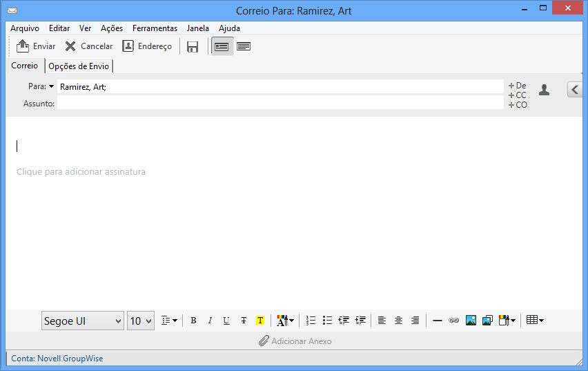This screenshot has width=588, height=371.
Task: Open the font size 10 dropdown
Action: (141, 321)
